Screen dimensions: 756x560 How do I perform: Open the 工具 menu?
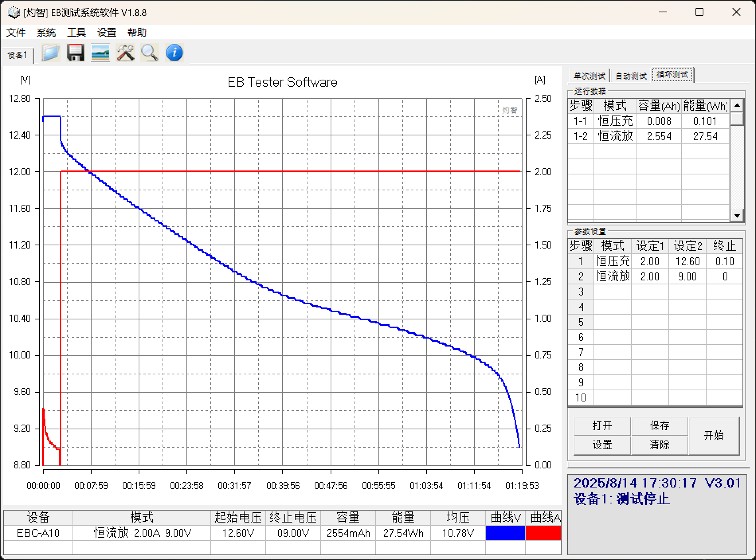click(76, 32)
